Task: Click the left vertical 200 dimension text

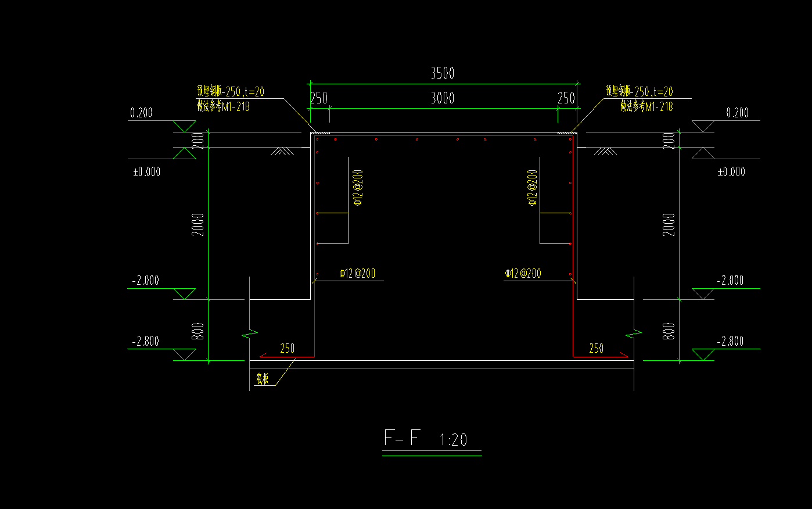Action: point(199,141)
